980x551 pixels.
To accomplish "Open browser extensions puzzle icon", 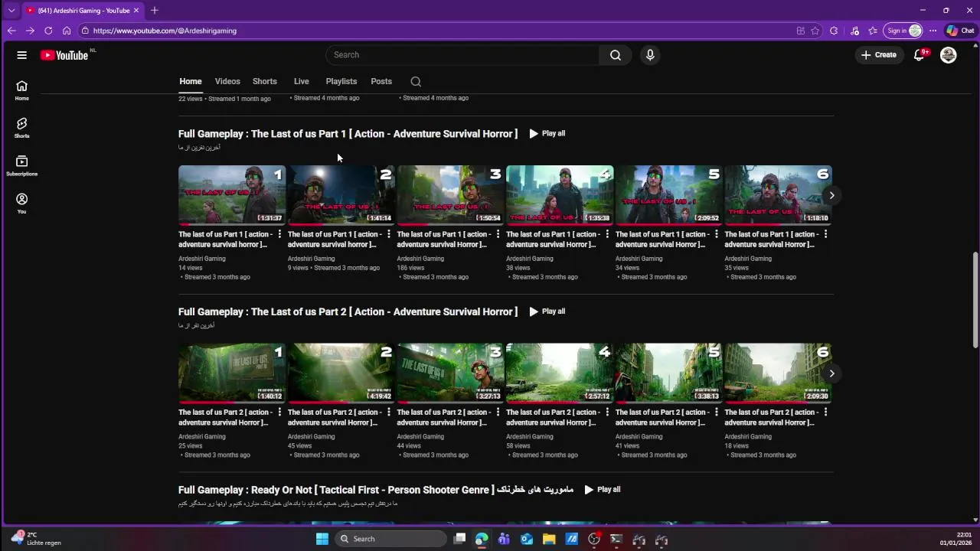I will (834, 31).
